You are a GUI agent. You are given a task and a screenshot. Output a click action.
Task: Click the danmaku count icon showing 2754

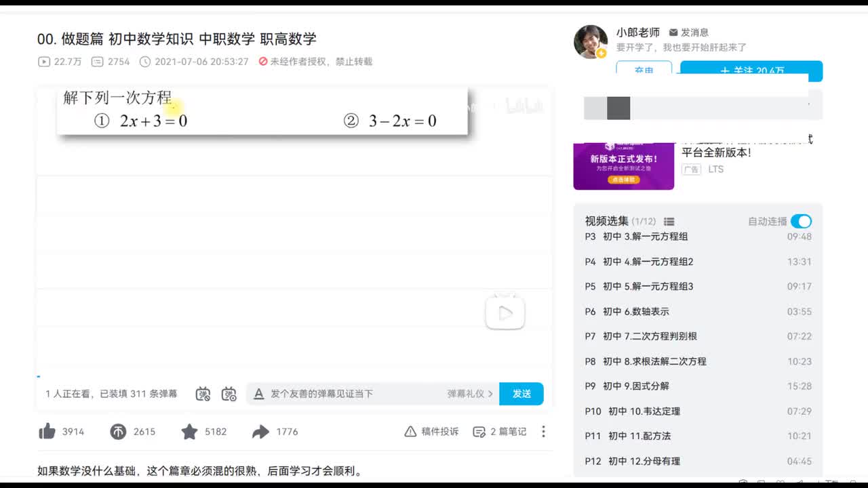pos(97,62)
